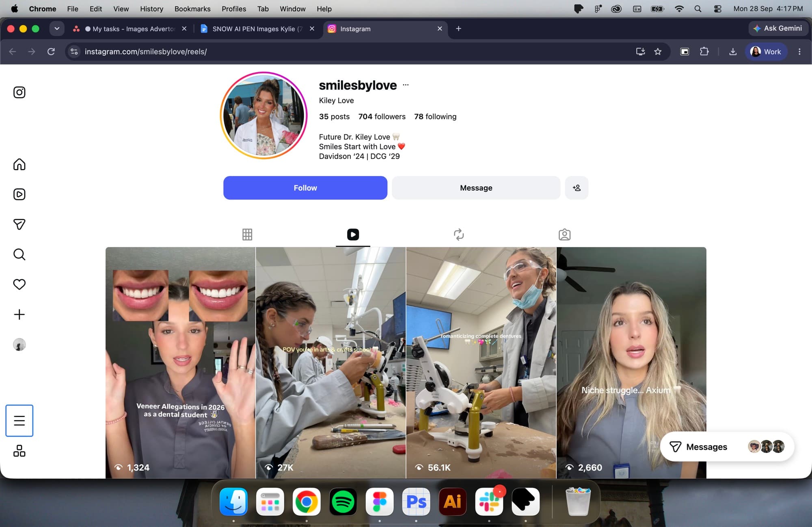
Task: View smilesbylove story via profile picture
Action: [x=263, y=116]
